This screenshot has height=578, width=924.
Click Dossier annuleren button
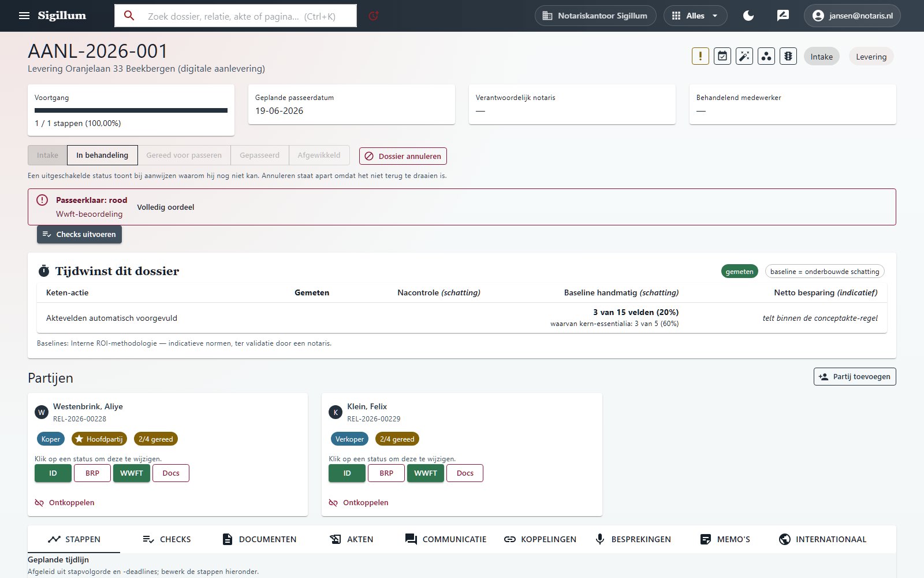[403, 156]
